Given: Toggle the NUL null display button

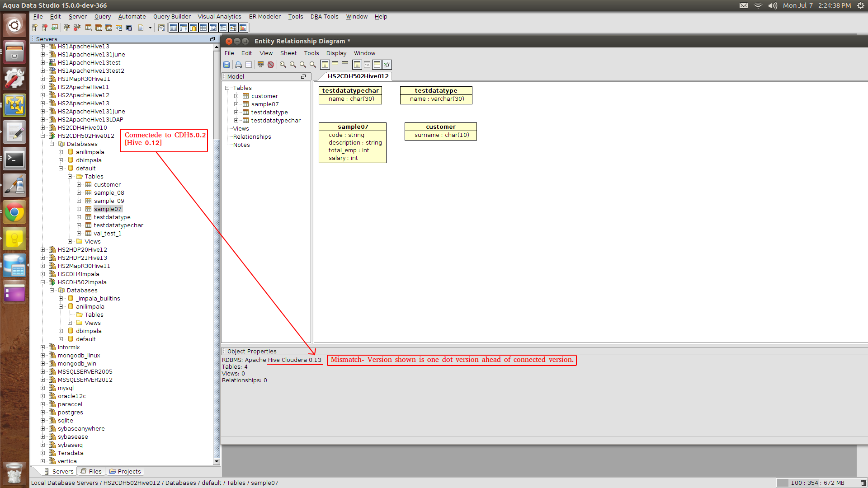Looking at the screenshot, I should pyautogui.click(x=367, y=65).
